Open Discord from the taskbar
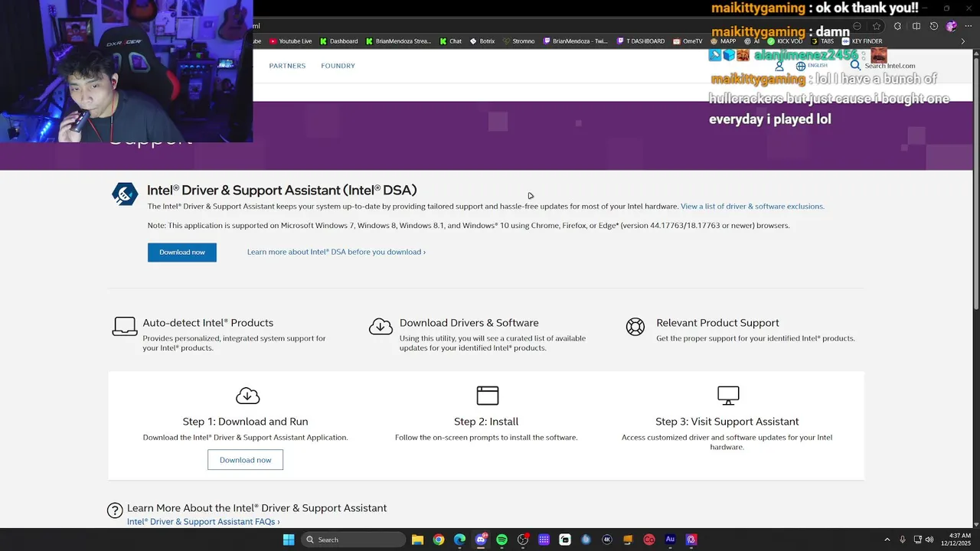The height and width of the screenshot is (551, 980). (x=481, y=540)
